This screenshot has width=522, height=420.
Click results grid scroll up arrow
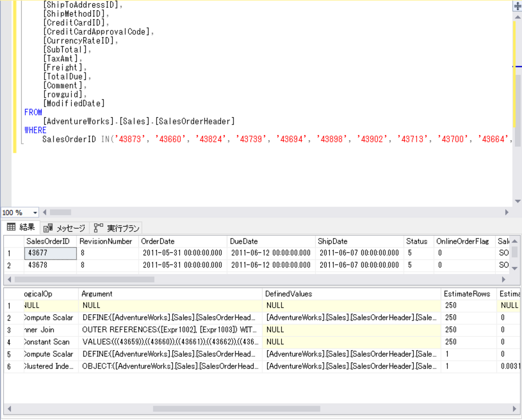click(x=515, y=241)
